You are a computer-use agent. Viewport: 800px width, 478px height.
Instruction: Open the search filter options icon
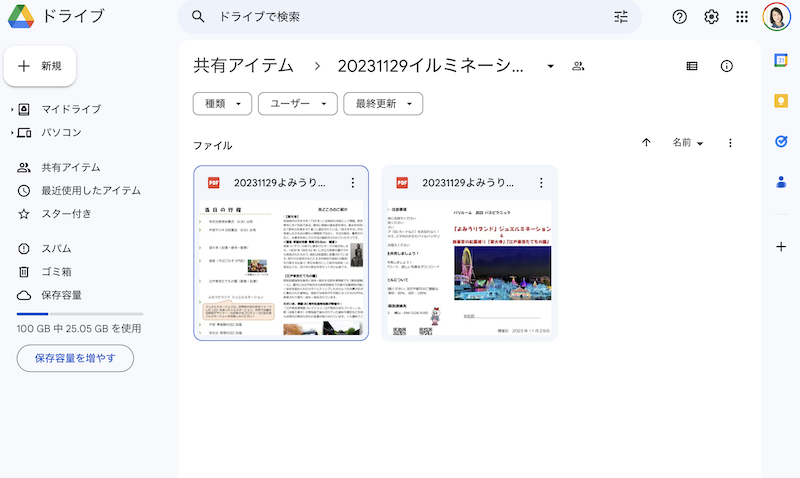pyautogui.click(x=621, y=17)
